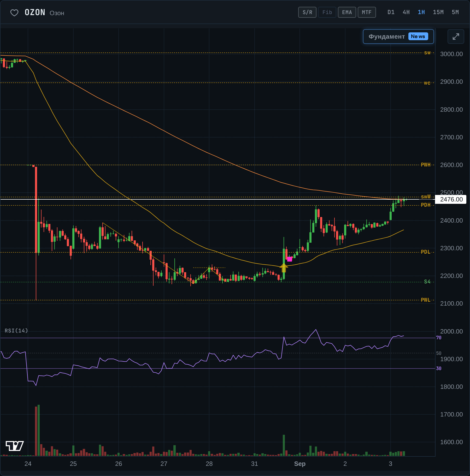
Task: Click the RSI 70 overbought level label
Action: tap(439, 338)
